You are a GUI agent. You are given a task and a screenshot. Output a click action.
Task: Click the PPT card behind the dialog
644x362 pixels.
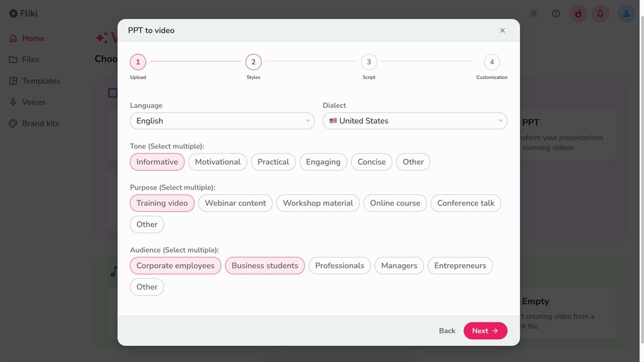point(568,135)
